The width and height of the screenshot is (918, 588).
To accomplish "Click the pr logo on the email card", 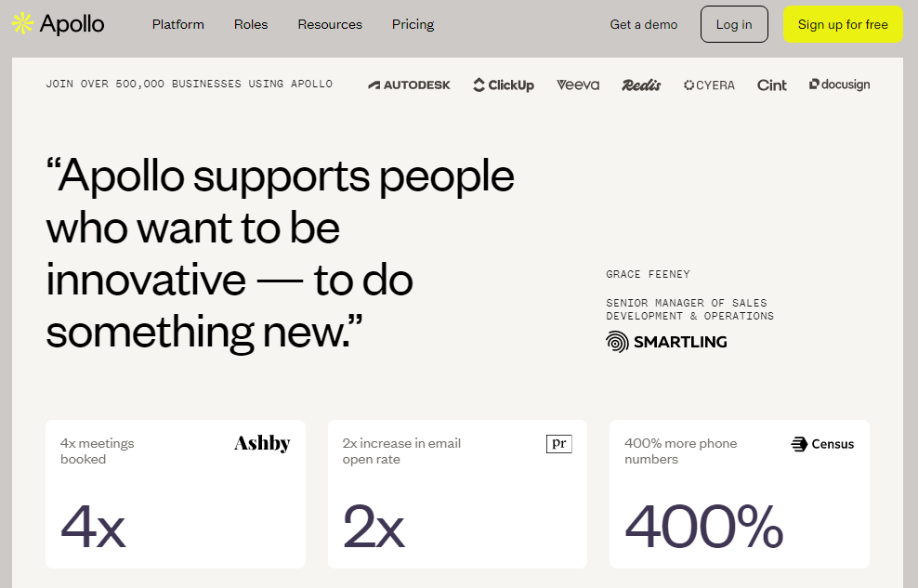I will tap(559, 443).
